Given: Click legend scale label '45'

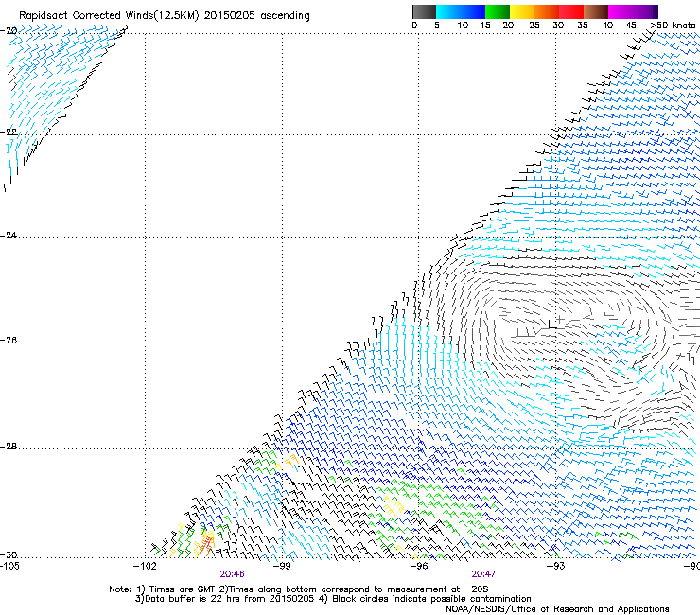Looking at the screenshot, I should click(x=631, y=26).
